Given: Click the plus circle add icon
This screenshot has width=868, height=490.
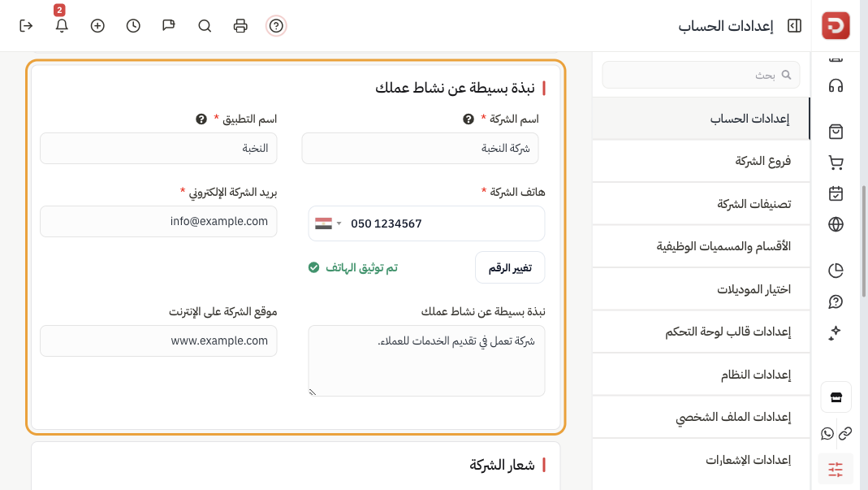Looking at the screenshot, I should [x=97, y=26].
